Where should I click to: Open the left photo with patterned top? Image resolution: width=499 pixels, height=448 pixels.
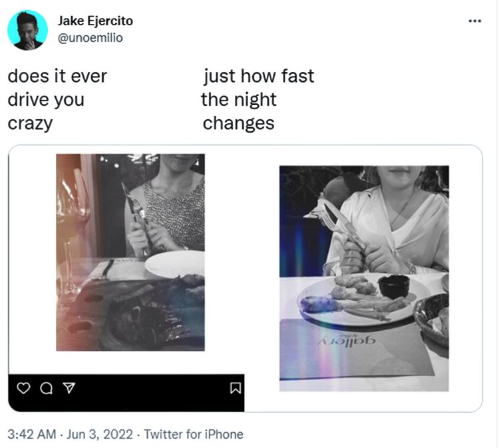[130, 252]
